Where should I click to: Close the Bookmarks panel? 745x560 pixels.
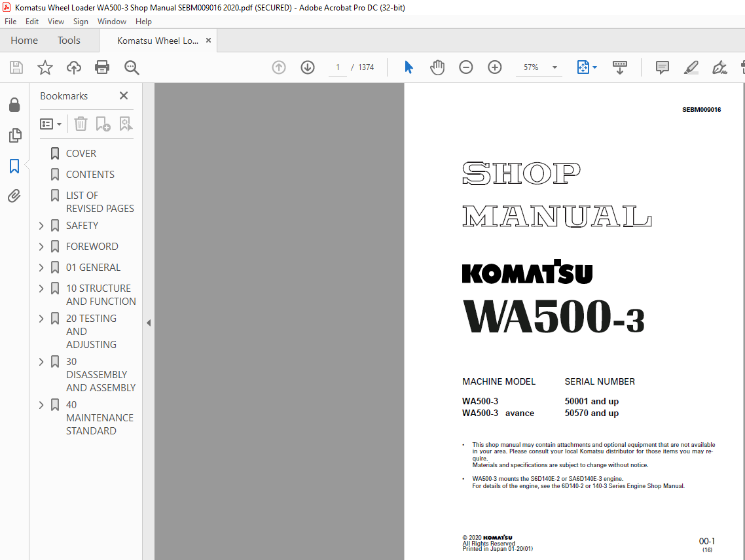pos(124,96)
